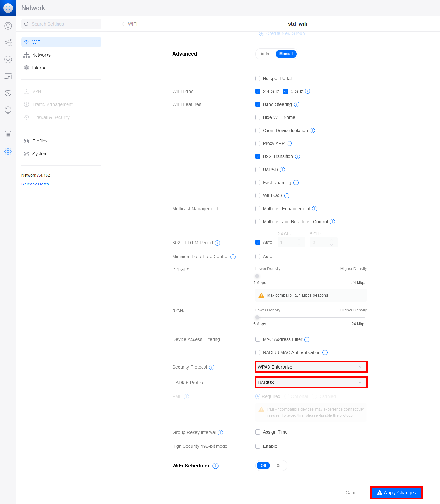Viewport: 440px width, 504px height.
Task: Open the security Shield page icon
Action: 8,93
